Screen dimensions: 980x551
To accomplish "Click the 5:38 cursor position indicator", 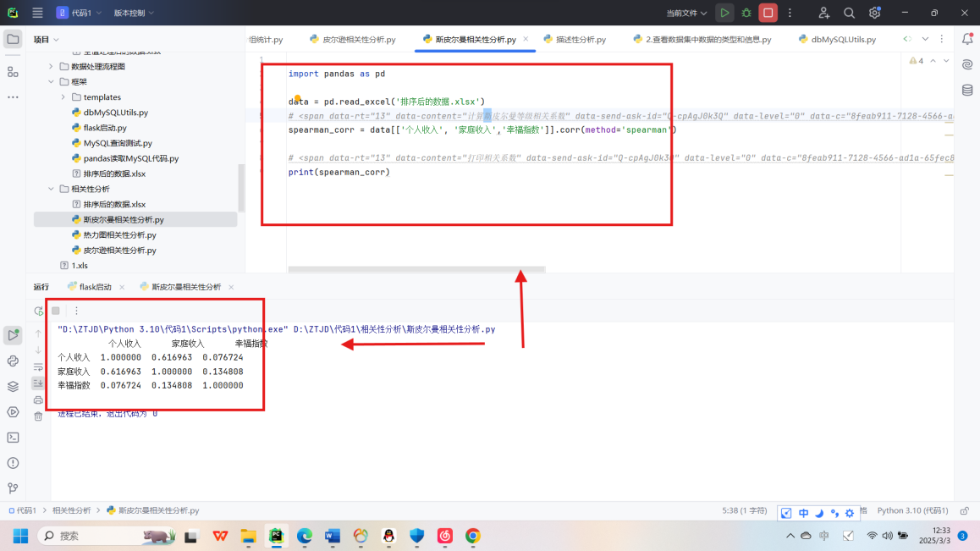I will tap(745, 510).
